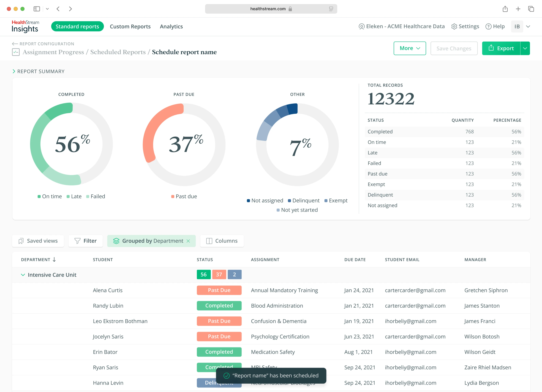Open Export options dropdown arrow
This screenshot has height=392, width=542.
click(x=525, y=48)
